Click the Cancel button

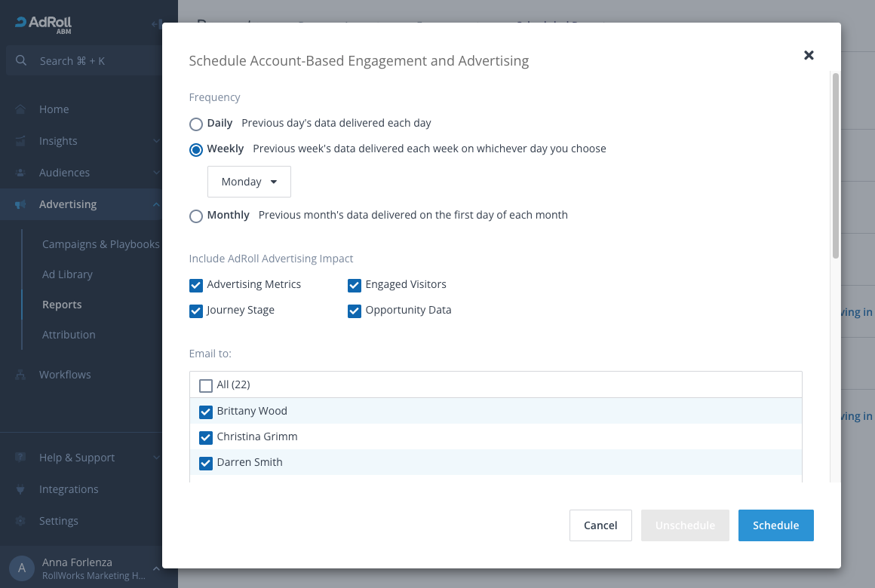coord(600,525)
